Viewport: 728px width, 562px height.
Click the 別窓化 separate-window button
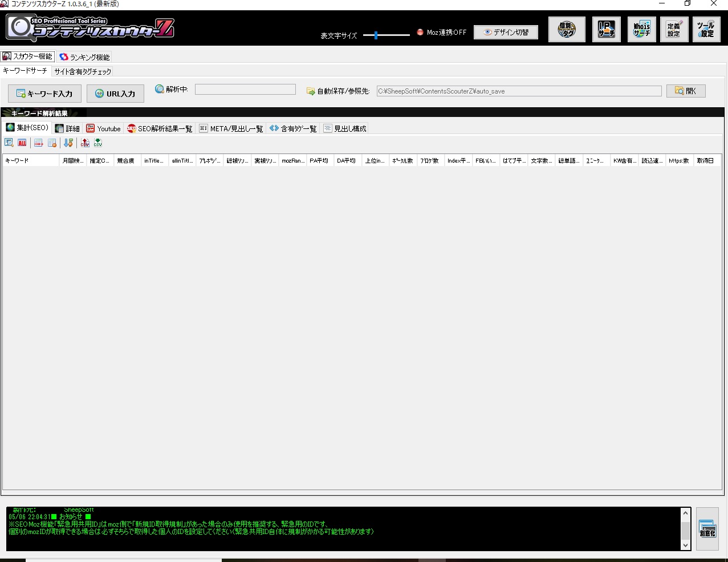(x=707, y=529)
